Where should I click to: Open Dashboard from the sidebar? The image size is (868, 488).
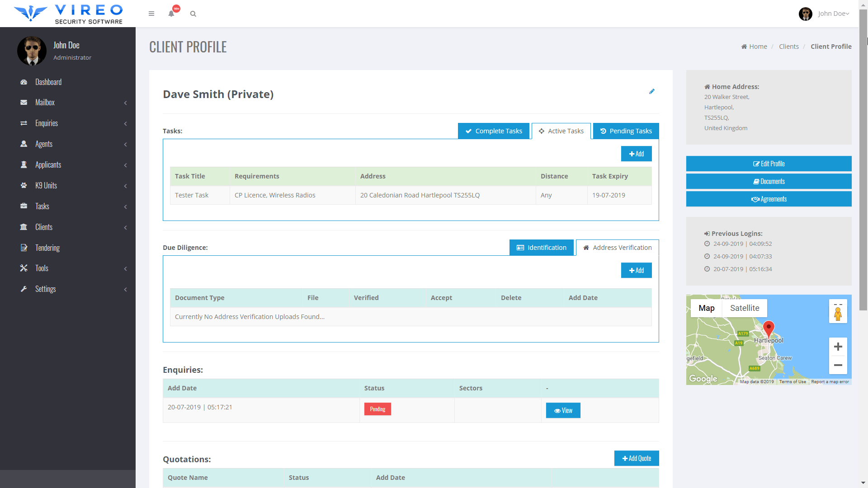coord(48,82)
